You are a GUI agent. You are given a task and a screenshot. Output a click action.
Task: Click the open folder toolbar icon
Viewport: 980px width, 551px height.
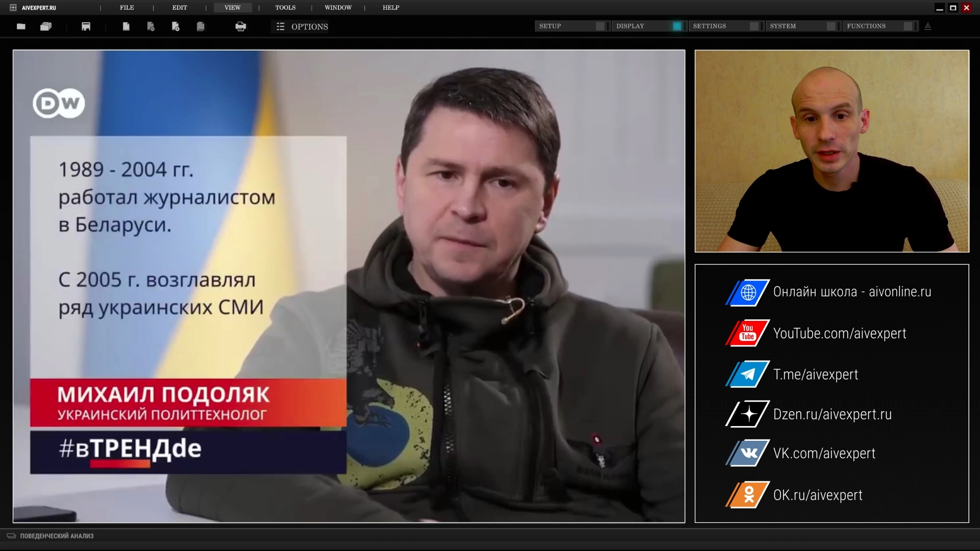click(21, 27)
